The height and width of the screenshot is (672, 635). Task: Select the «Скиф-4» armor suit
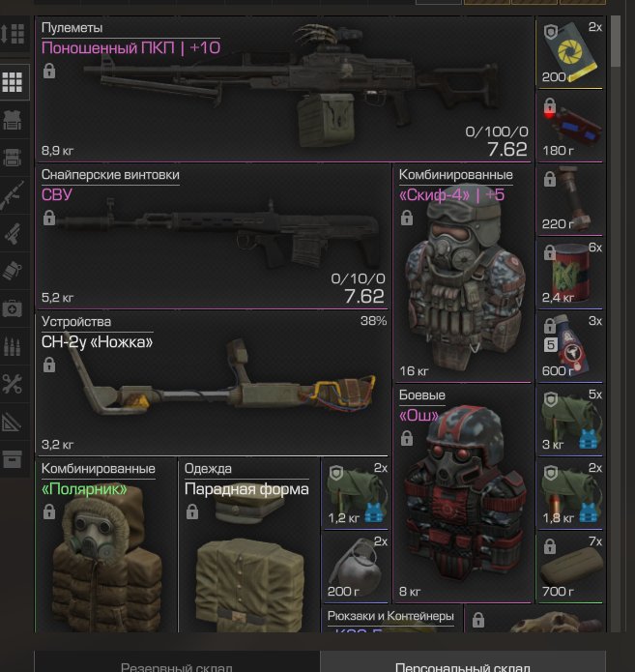pos(463,273)
